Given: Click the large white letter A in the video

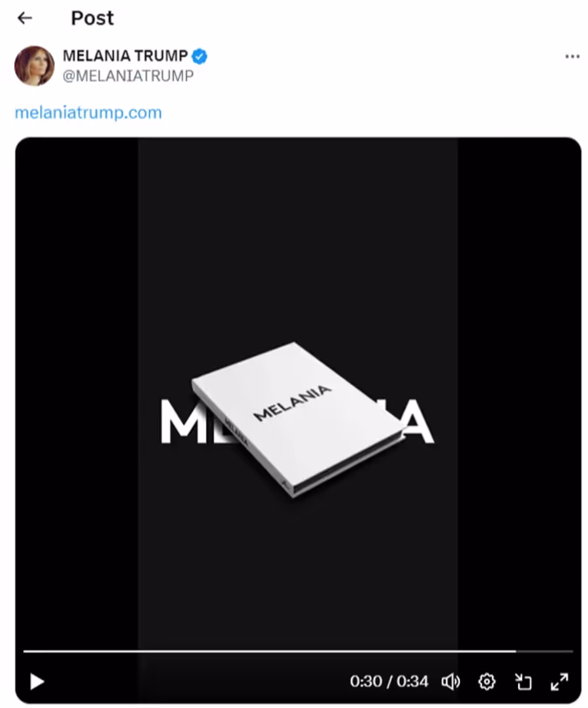Looking at the screenshot, I should 418,421.
